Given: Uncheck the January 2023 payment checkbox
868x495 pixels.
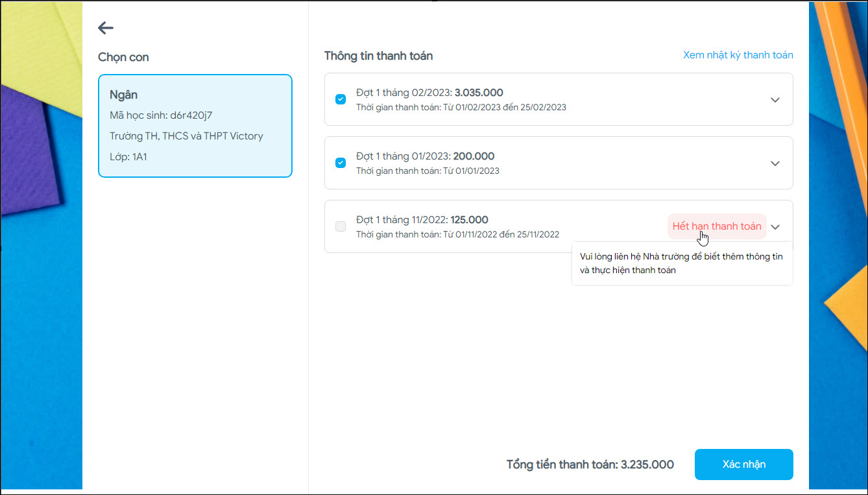Looking at the screenshot, I should click(341, 163).
